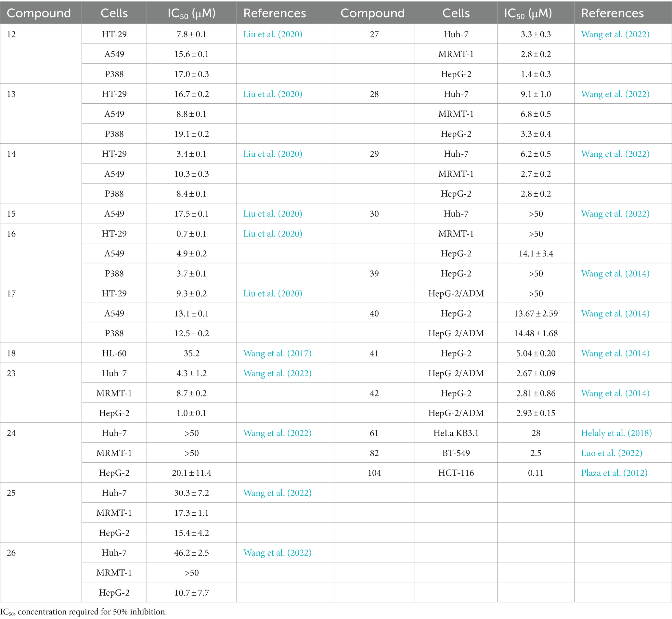672x619 pixels.
Task: Select the HCT-116 cell entry
Action: click(x=456, y=473)
